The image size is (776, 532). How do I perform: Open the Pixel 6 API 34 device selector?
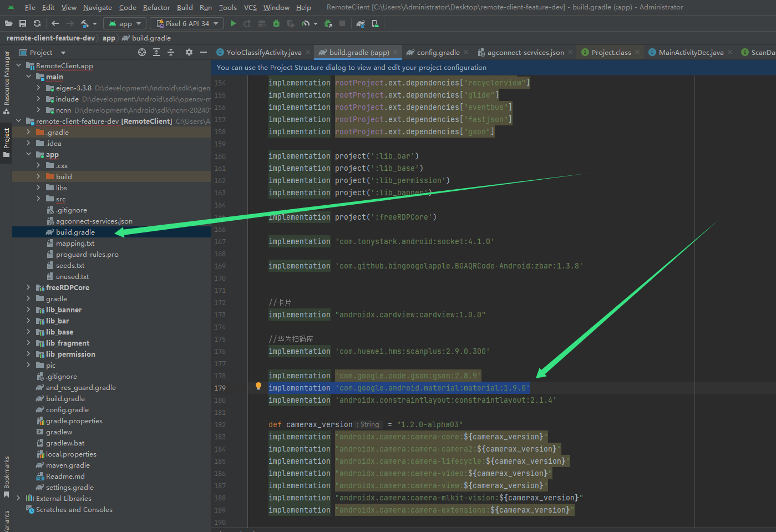click(186, 23)
